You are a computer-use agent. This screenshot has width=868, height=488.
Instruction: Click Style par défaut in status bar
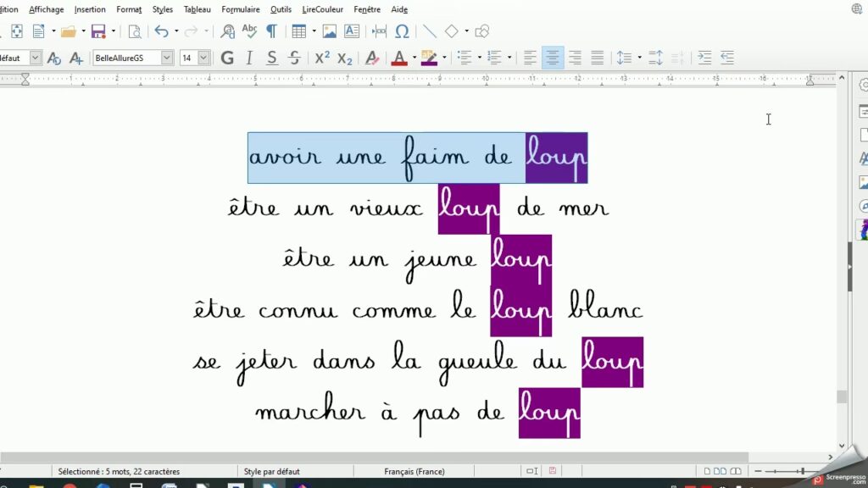pos(271,471)
